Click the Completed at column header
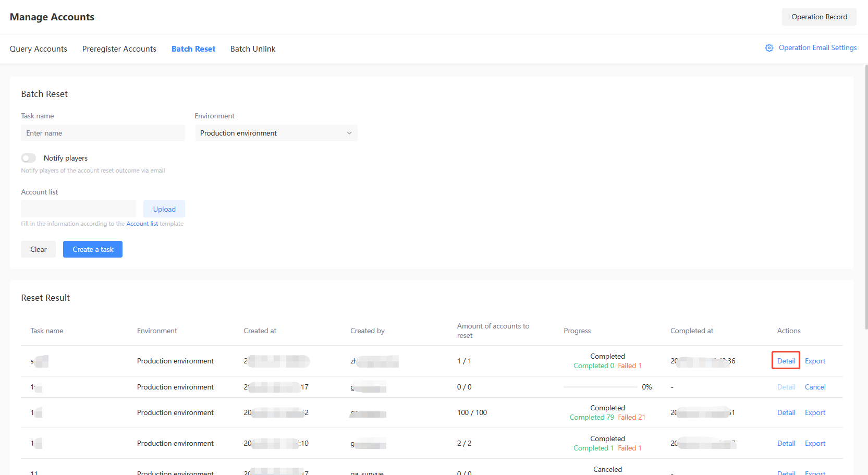The height and width of the screenshot is (475, 868). 692,331
